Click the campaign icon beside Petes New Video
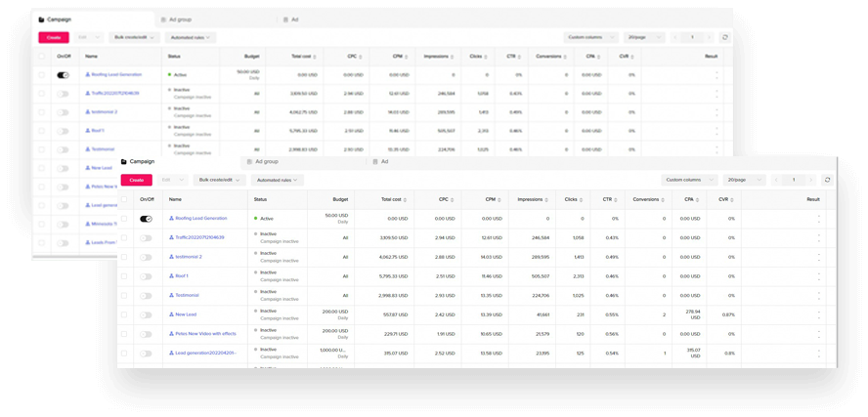Screen dimensions: 868x417 tap(171, 332)
